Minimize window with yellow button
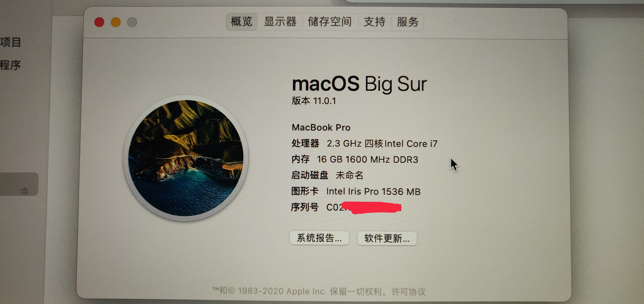The width and height of the screenshot is (644, 304). point(116,22)
